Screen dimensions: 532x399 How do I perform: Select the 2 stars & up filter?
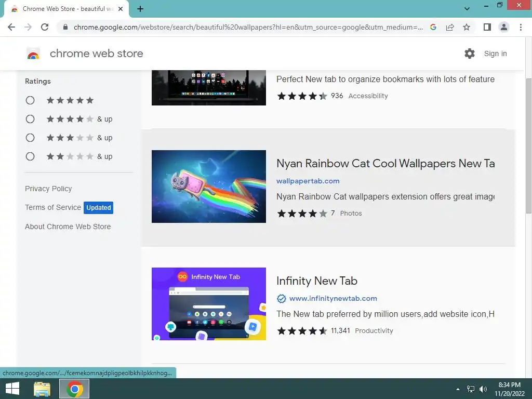(x=30, y=156)
